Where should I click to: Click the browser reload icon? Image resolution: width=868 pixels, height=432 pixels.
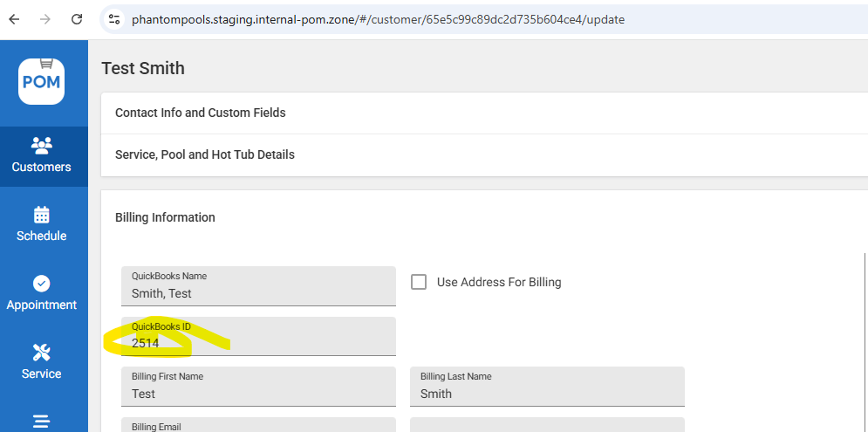click(77, 18)
